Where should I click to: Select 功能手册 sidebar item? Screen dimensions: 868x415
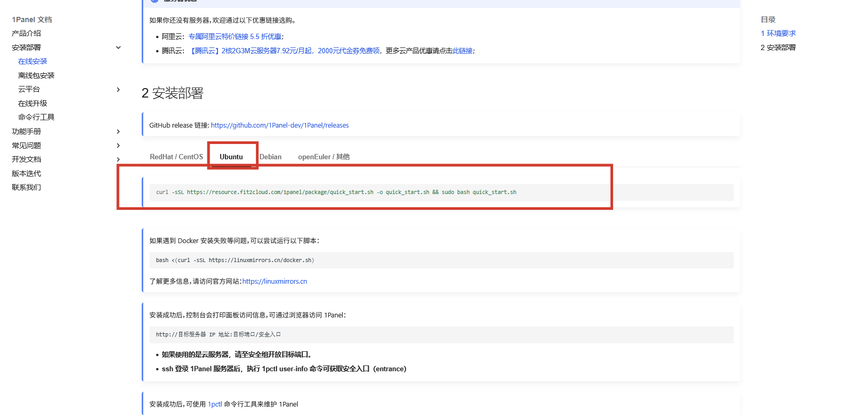(26, 131)
